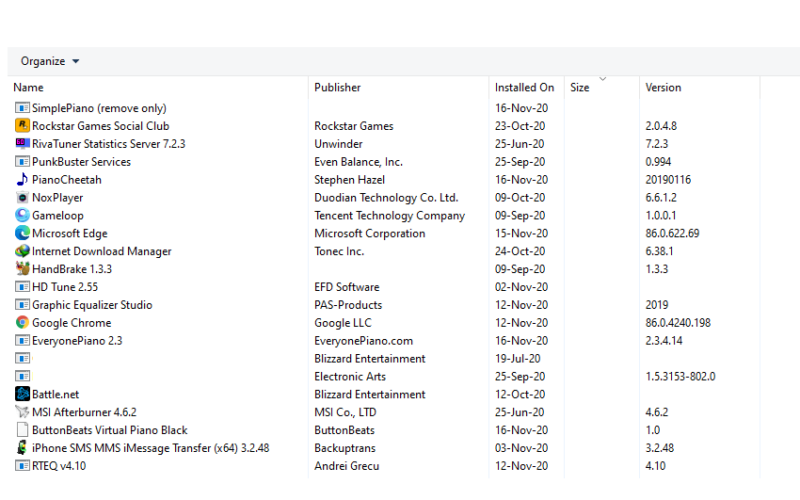Image resolution: width=800 pixels, height=500 pixels.
Task: Click install date '19-Jul-20'
Action: pyautogui.click(x=518, y=358)
